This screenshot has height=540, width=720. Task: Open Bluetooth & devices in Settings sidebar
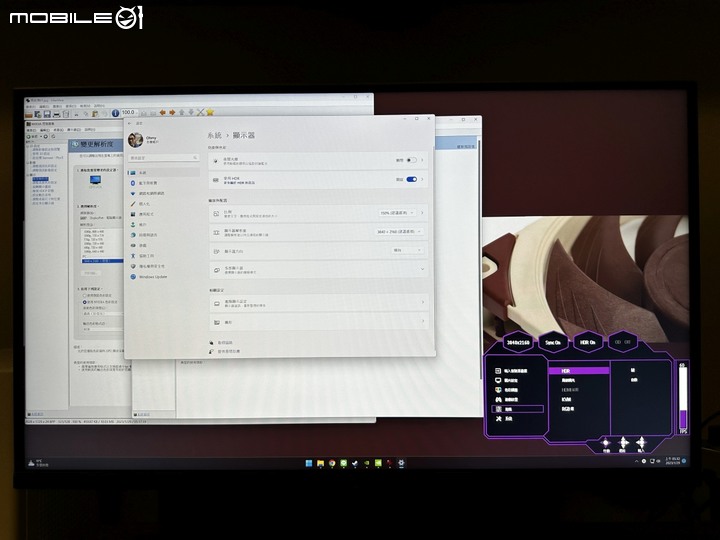tap(163, 183)
